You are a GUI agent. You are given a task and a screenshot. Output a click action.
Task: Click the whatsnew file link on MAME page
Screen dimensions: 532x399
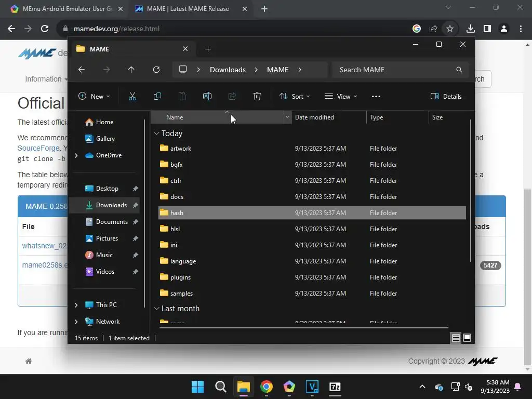(x=44, y=246)
